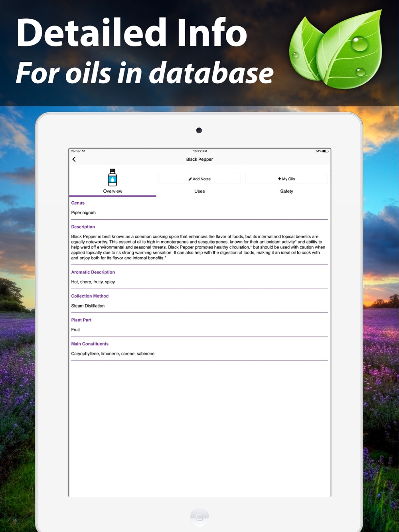Image resolution: width=399 pixels, height=532 pixels.
Task: Tap the iPad home button
Action: pyautogui.click(x=199, y=517)
